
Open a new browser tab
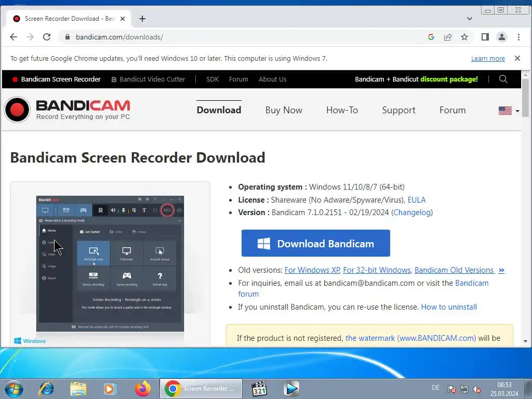pos(142,19)
